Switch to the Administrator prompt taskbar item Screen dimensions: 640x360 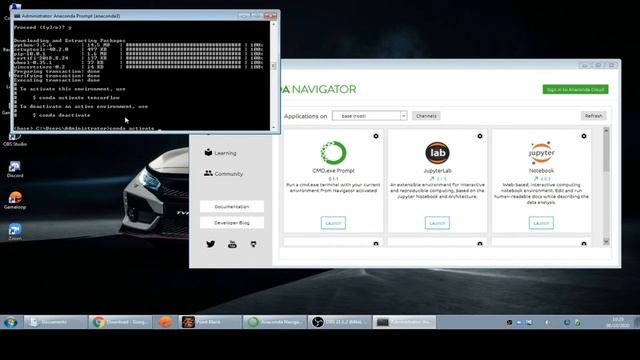pyautogui.click(x=404, y=322)
